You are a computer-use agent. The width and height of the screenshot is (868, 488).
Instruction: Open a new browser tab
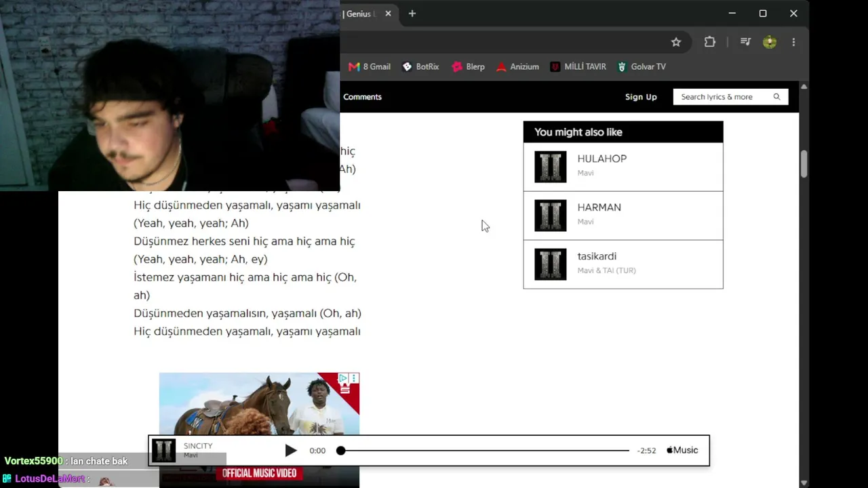point(412,14)
